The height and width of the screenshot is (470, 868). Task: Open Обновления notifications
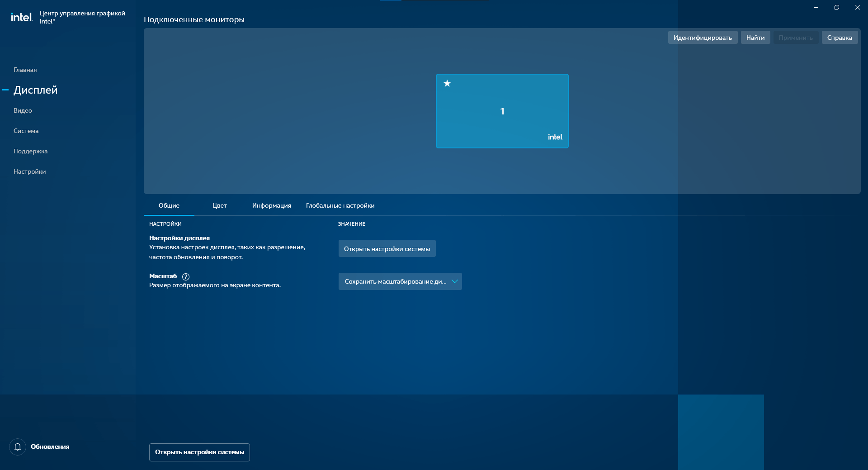click(x=50, y=447)
